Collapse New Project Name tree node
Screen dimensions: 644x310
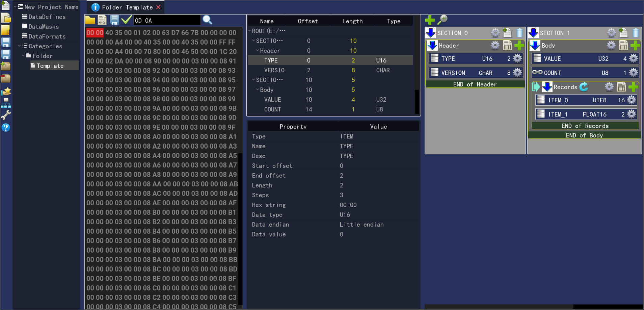click(x=15, y=7)
